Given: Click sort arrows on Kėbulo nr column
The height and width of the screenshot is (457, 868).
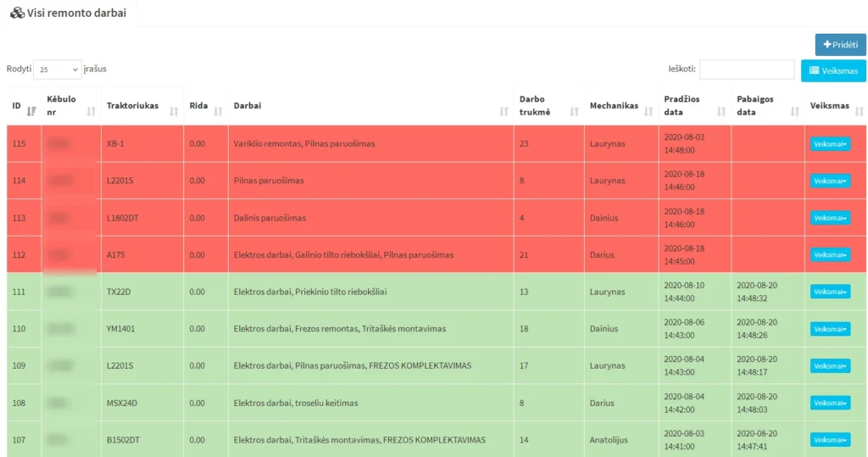Looking at the screenshot, I should 91,111.
